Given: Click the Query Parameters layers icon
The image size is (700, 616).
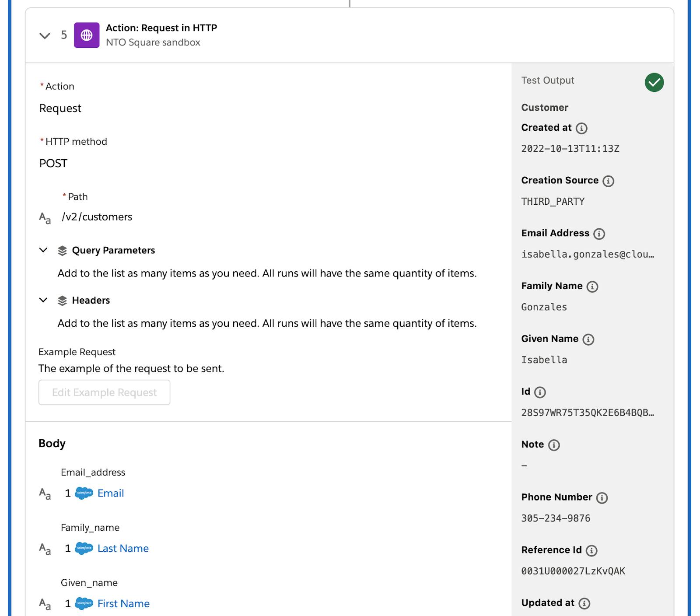Looking at the screenshot, I should pyautogui.click(x=62, y=251).
